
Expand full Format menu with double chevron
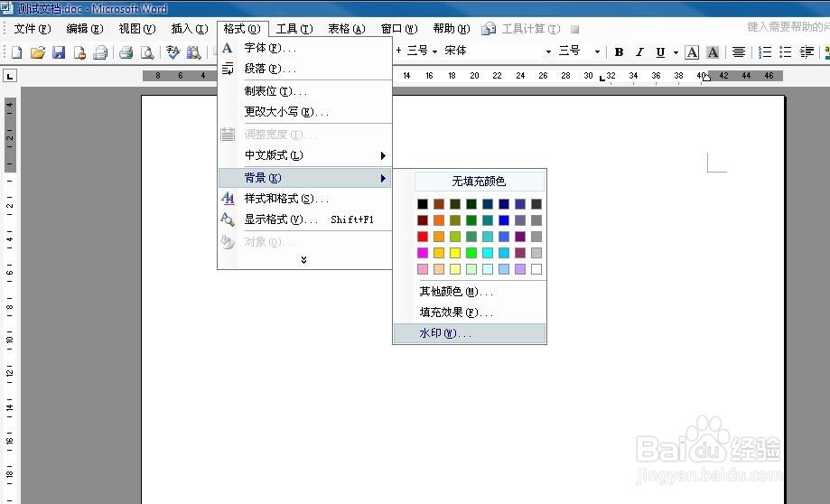point(303,259)
